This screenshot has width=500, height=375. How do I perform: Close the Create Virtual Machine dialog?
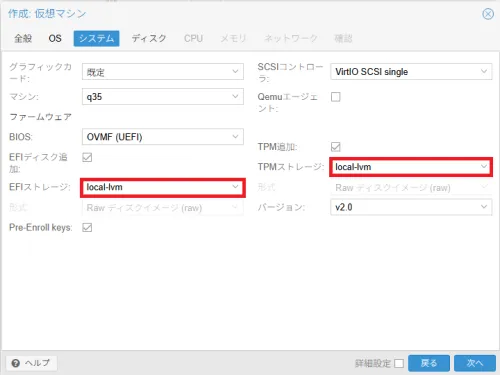click(x=488, y=14)
